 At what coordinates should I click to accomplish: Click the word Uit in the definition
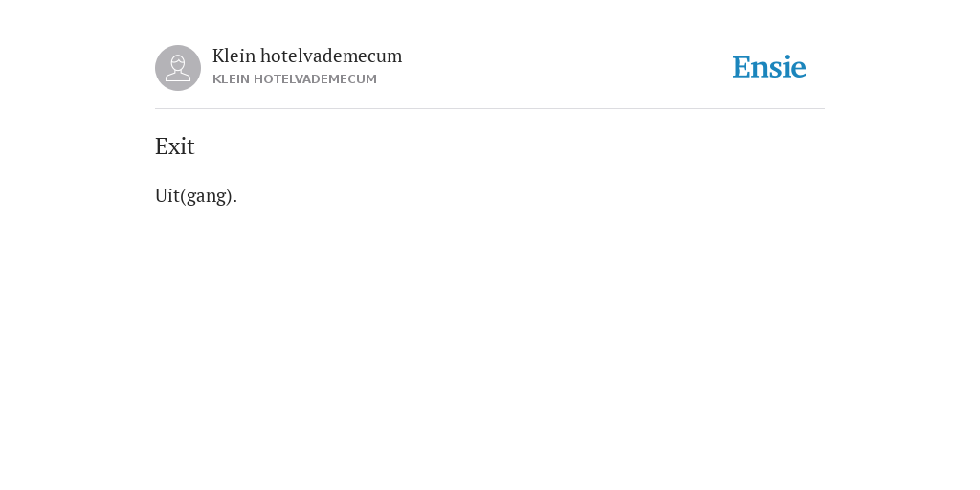[167, 195]
